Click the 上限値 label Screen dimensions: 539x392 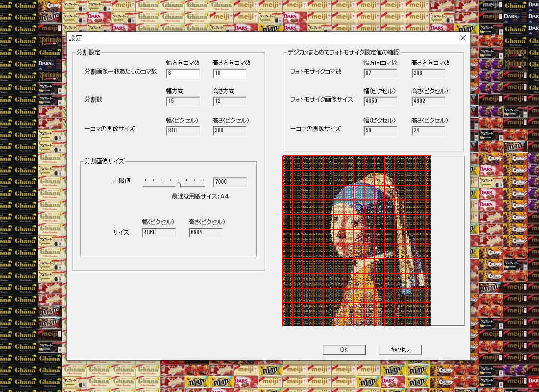(x=122, y=181)
